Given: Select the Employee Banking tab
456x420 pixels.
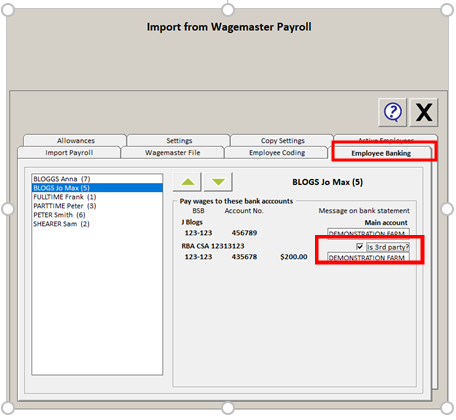Looking at the screenshot, I should click(x=381, y=153).
